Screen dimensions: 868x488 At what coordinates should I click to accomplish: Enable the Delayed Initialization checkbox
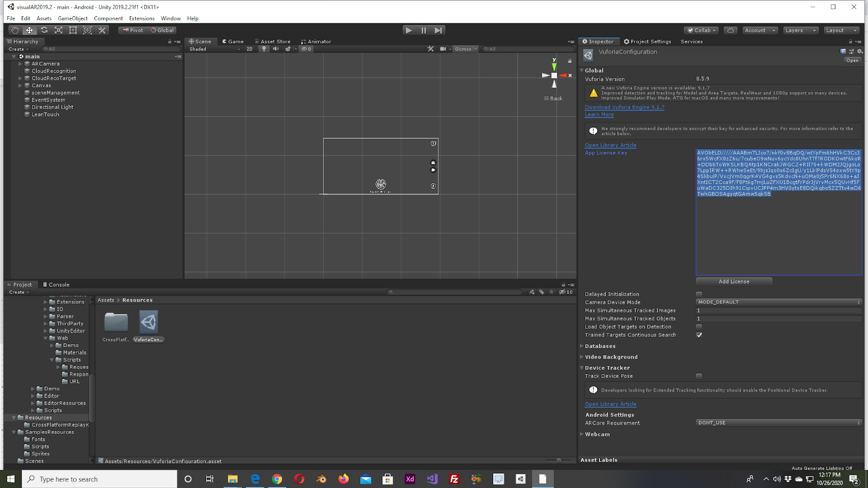[x=699, y=294]
